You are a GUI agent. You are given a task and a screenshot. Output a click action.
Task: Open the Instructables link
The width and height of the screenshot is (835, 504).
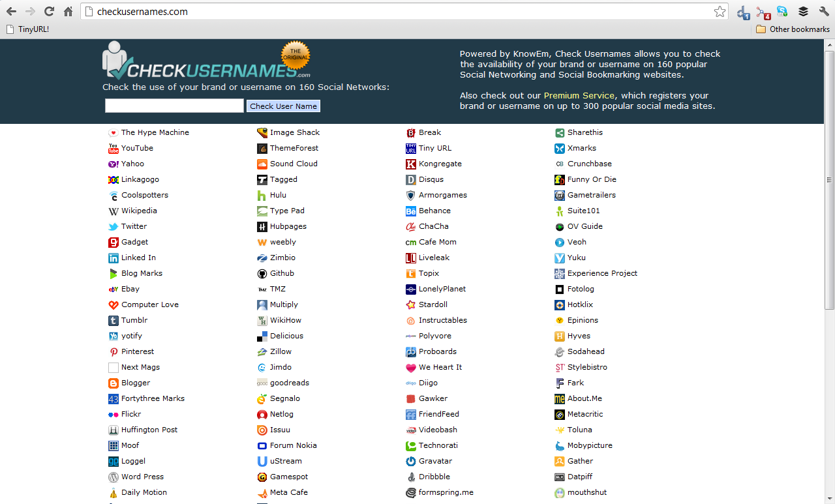click(x=443, y=320)
